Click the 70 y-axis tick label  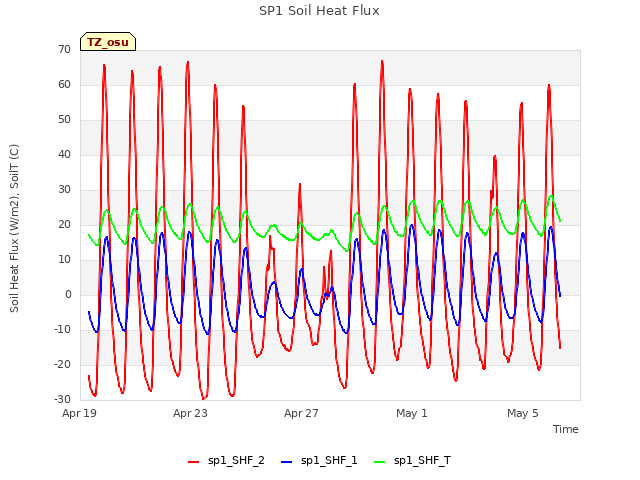point(64,49)
